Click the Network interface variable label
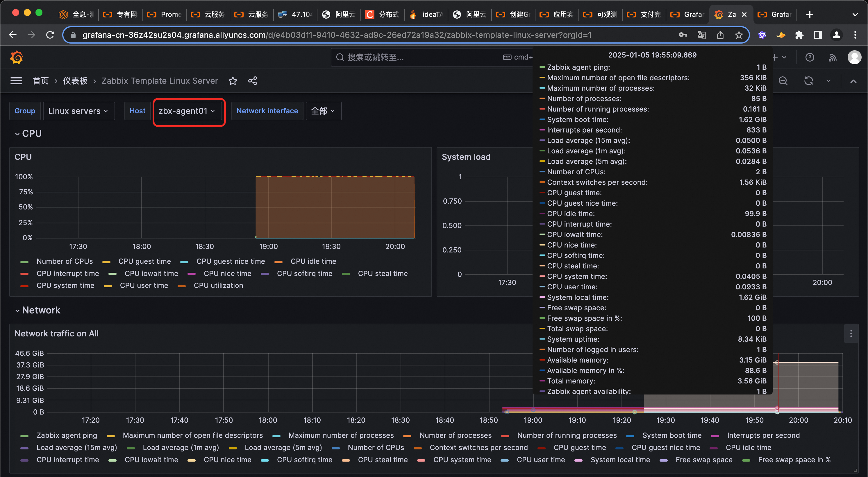This screenshot has width=868, height=477. point(267,111)
